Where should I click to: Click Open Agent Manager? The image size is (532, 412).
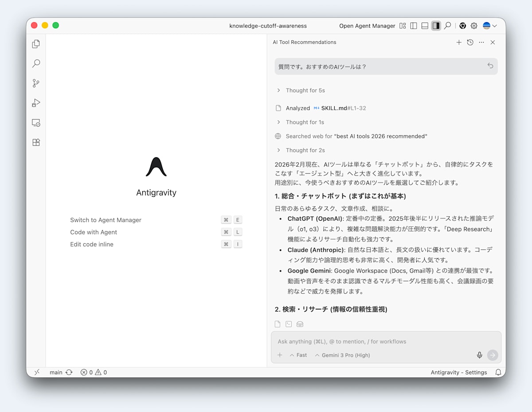coord(367,26)
